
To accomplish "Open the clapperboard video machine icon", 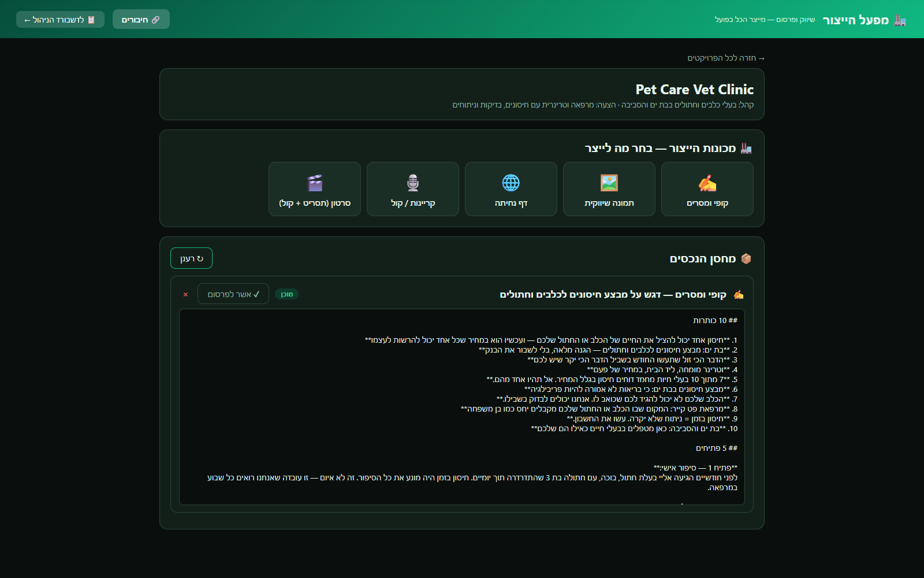I will pyautogui.click(x=315, y=183).
